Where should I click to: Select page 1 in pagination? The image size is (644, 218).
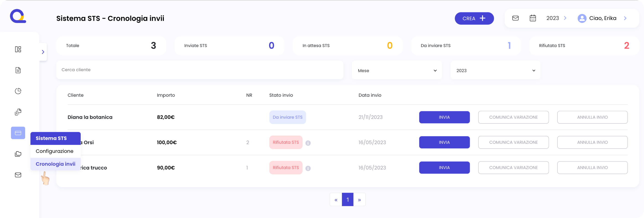348,199
